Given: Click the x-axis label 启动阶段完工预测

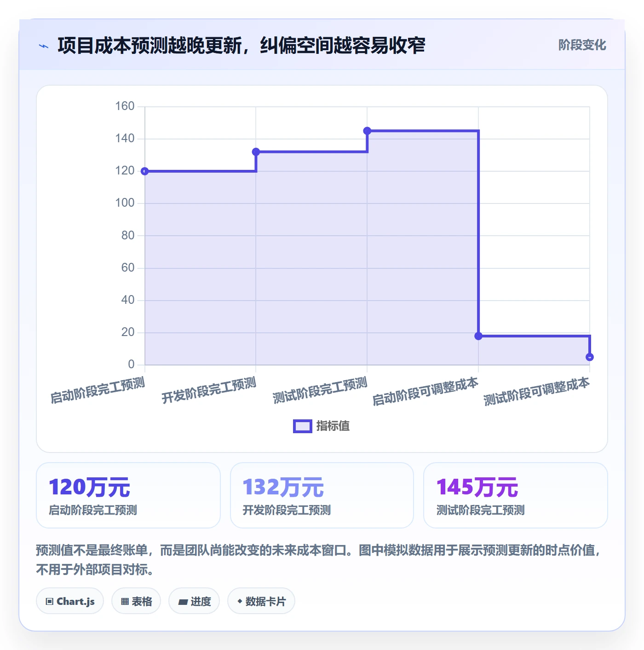Looking at the screenshot, I should [98, 390].
